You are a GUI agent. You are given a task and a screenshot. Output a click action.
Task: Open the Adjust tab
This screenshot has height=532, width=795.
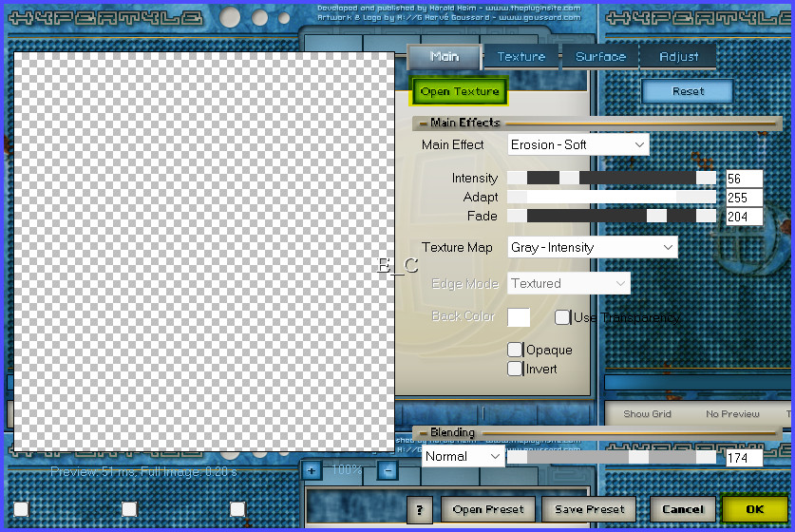pyautogui.click(x=677, y=57)
